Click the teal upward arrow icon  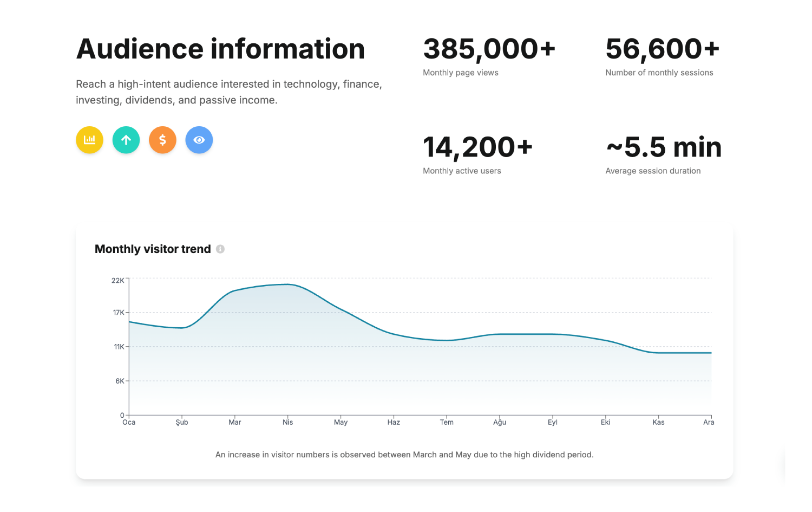(126, 140)
